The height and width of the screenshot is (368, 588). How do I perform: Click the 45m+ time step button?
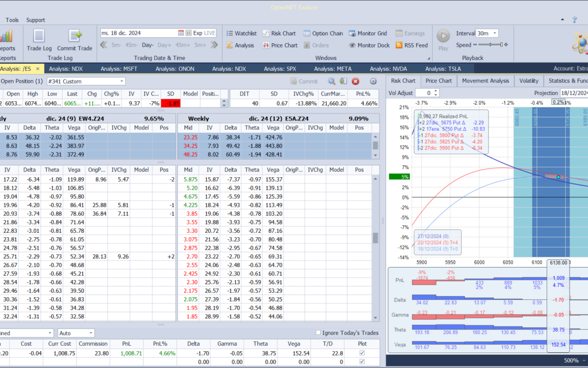click(182, 45)
